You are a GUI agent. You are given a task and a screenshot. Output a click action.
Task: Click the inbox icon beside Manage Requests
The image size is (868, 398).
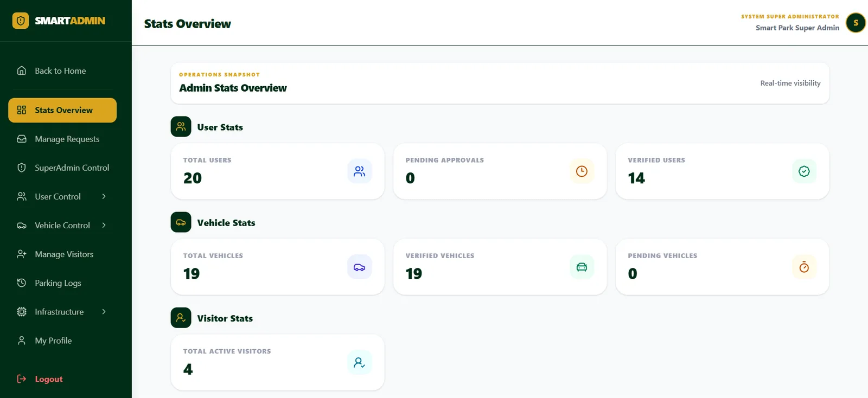[x=22, y=139]
